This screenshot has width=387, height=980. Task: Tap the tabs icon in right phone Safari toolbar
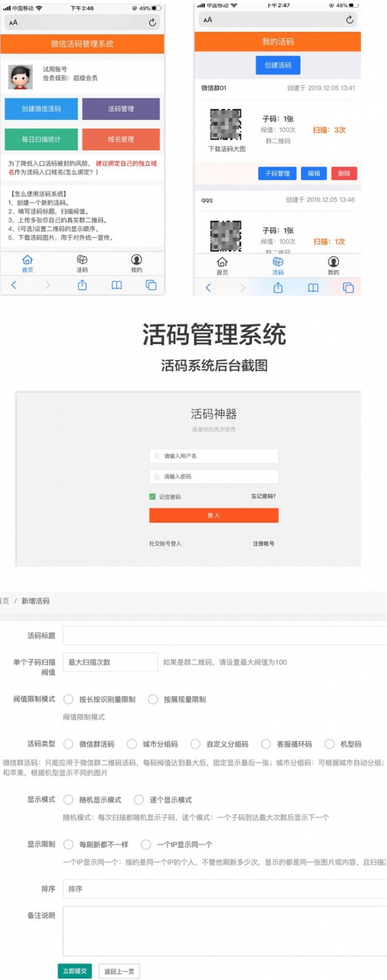[348, 288]
